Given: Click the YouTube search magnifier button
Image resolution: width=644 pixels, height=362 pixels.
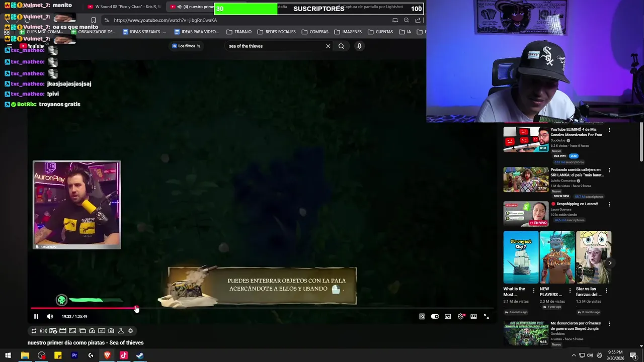Looking at the screenshot, I should 341,46.
